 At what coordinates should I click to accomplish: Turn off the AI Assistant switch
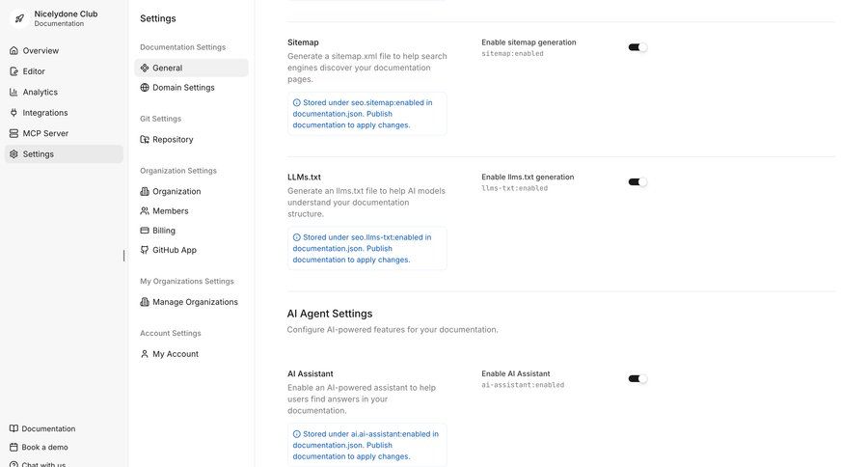pyautogui.click(x=637, y=378)
